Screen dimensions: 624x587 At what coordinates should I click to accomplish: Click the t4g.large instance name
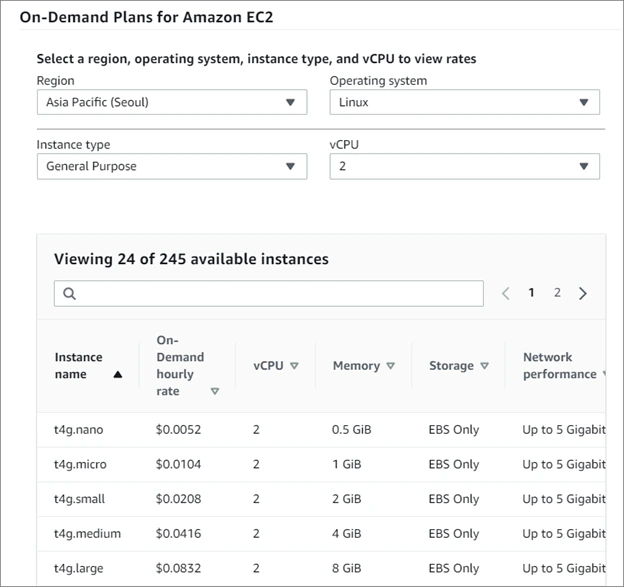pyautogui.click(x=80, y=569)
